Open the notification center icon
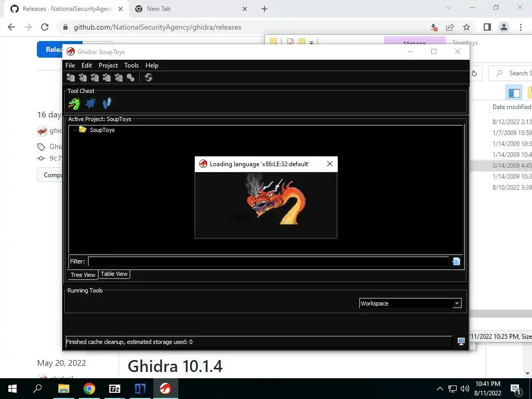Image resolution: width=532 pixels, height=399 pixels. [x=515, y=390]
